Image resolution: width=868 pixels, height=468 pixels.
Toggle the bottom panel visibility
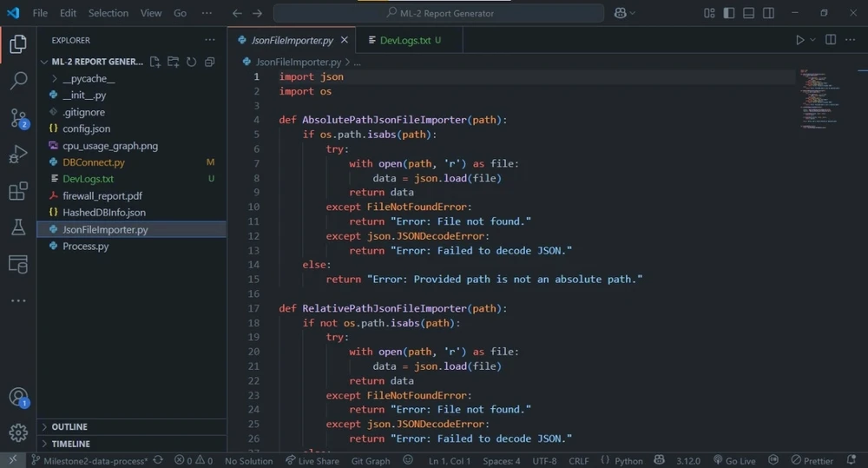pyautogui.click(x=748, y=13)
